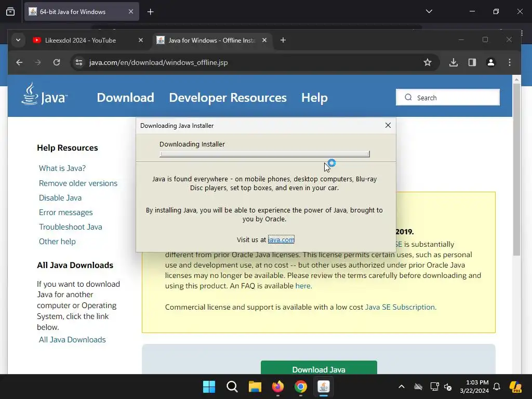Toggle the browser side panel icon
Screen dimensions: 532x399
[x=472, y=62]
